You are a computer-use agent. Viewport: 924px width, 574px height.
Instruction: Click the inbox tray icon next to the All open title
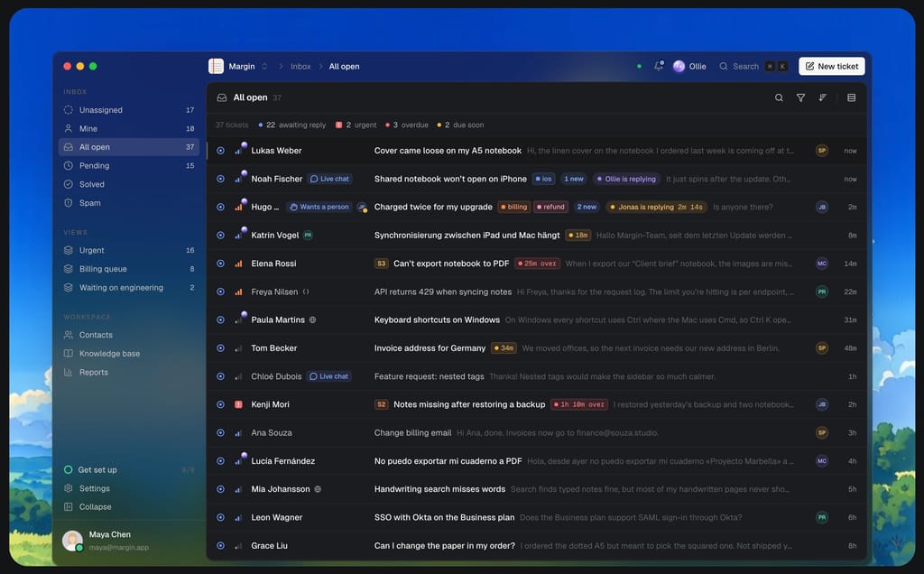coord(222,97)
